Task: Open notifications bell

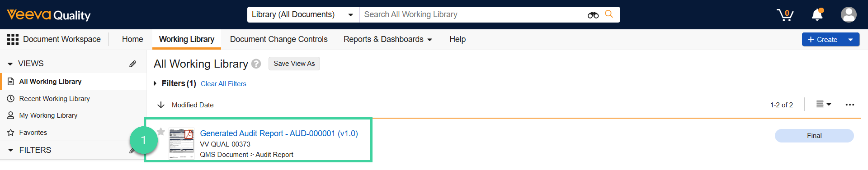Action: [817, 14]
